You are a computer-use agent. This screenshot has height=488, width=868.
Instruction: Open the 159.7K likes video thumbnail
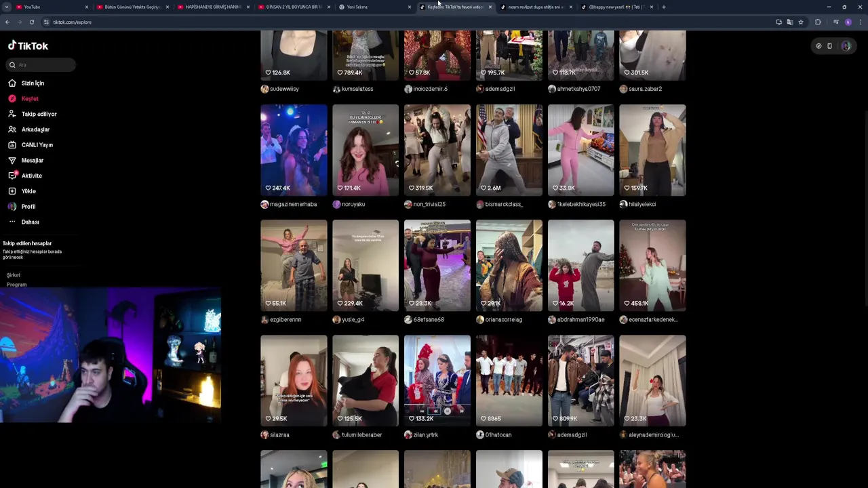[652, 150]
